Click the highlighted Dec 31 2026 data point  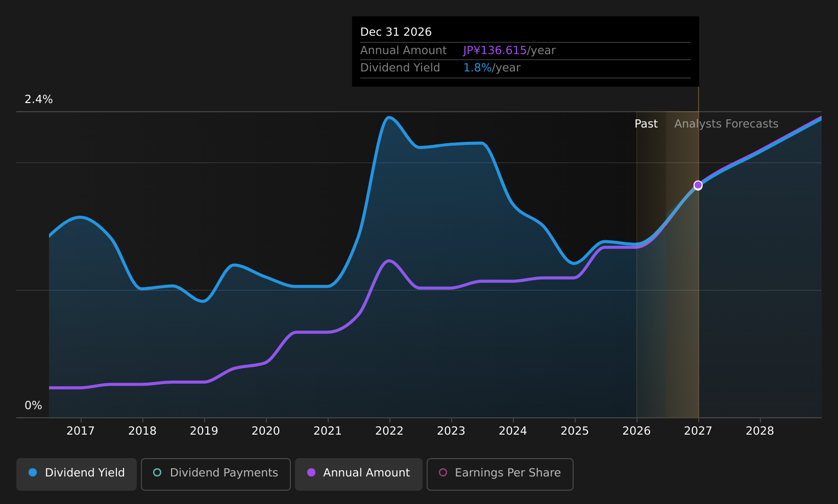(x=698, y=185)
